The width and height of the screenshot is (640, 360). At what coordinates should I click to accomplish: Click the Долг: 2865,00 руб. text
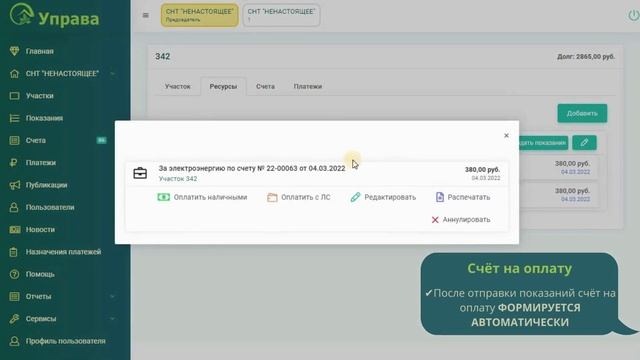coord(586,57)
